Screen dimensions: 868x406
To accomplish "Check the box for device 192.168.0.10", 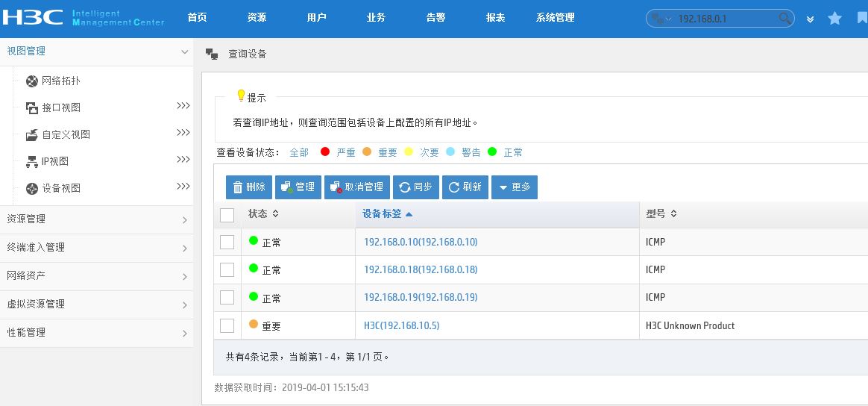I will point(227,242).
